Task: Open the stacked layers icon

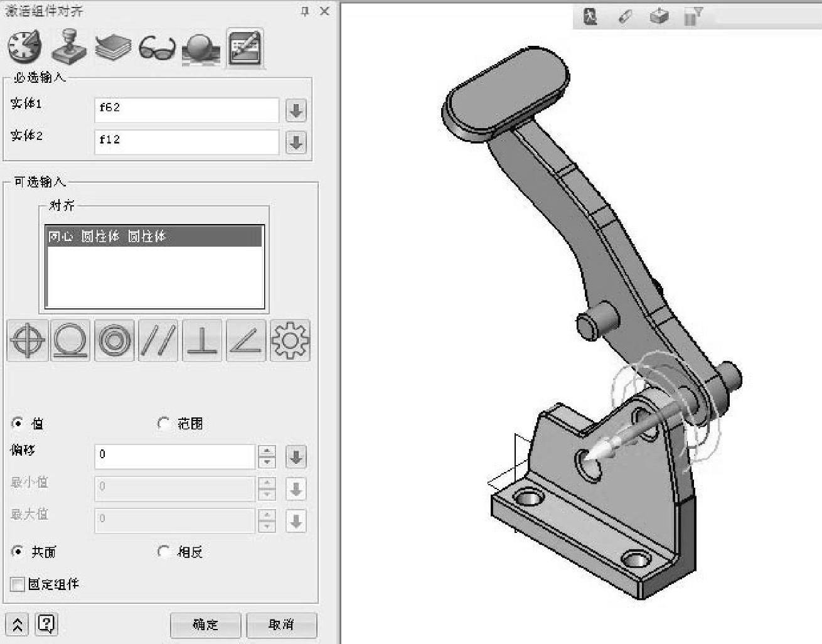Action: coord(112,47)
